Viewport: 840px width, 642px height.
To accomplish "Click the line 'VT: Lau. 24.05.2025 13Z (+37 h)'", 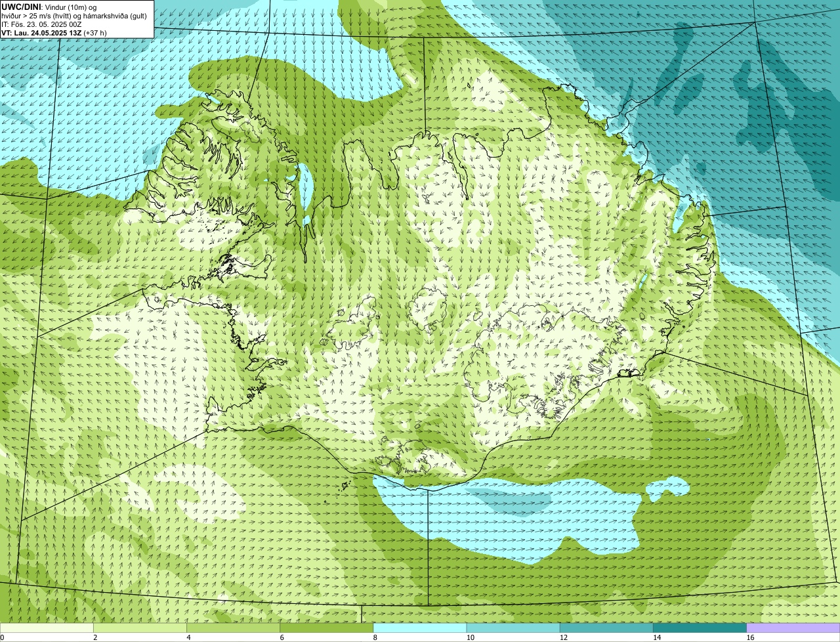I will pyautogui.click(x=54, y=32).
